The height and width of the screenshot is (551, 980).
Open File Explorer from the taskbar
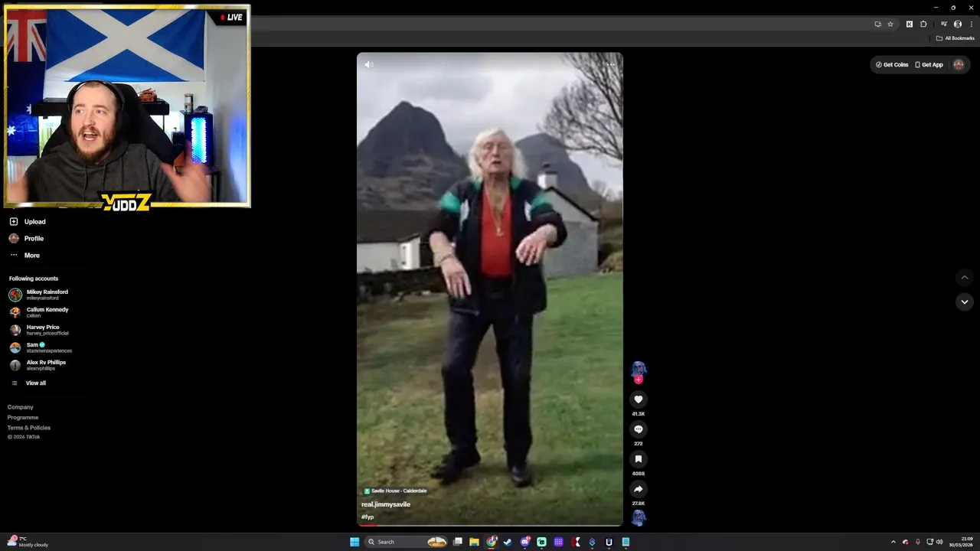pyautogui.click(x=474, y=542)
